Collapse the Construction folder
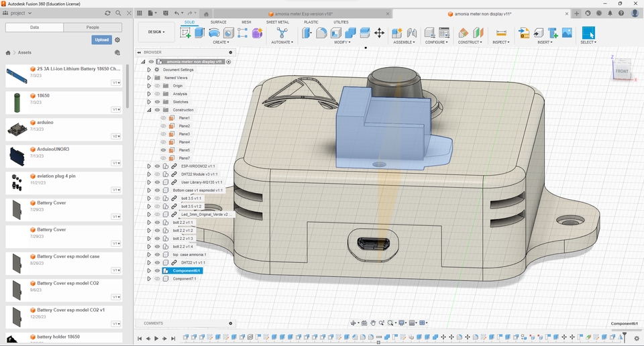This screenshot has width=644, height=346. click(x=149, y=110)
